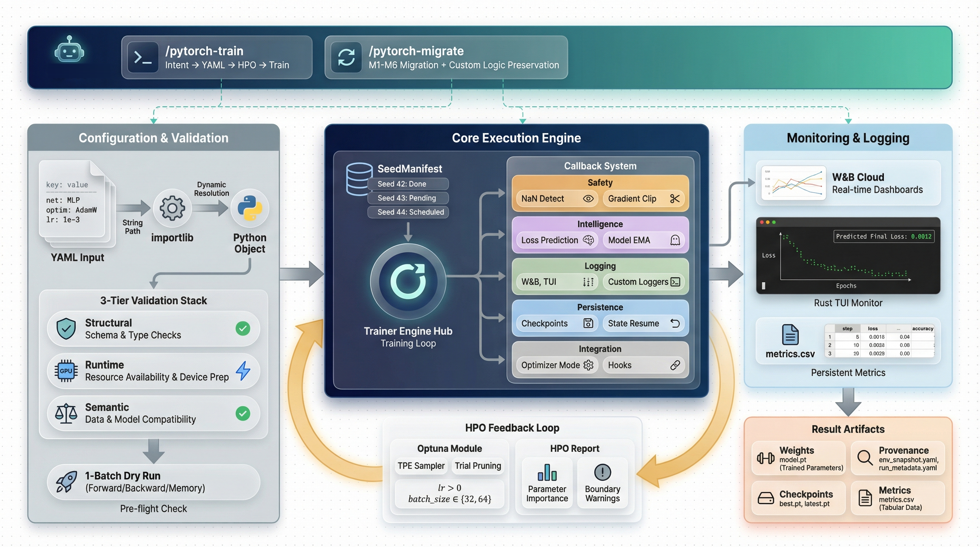The image size is (980, 547).
Task: Select the Trial Pruning option
Action: point(478,465)
